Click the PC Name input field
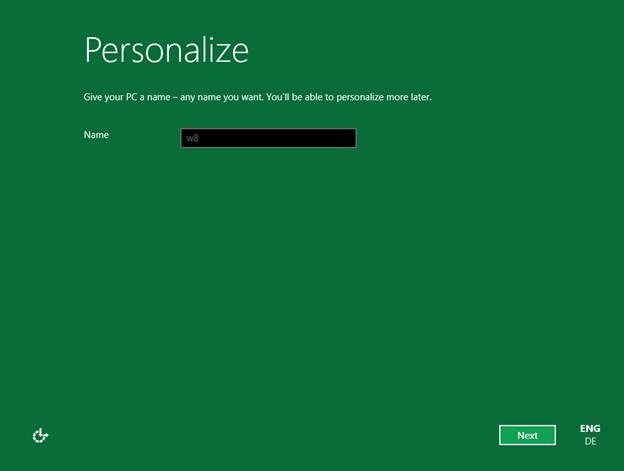The width and height of the screenshot is (624, 471). (x=269, y=138)
